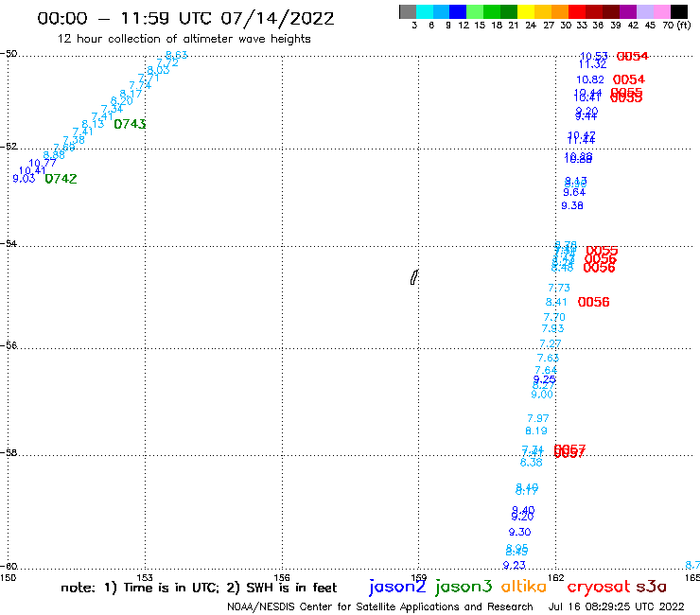This screenshot has width=700, height=615.
Task: Select the wave height '10.82'
Action: pos(589,79)
